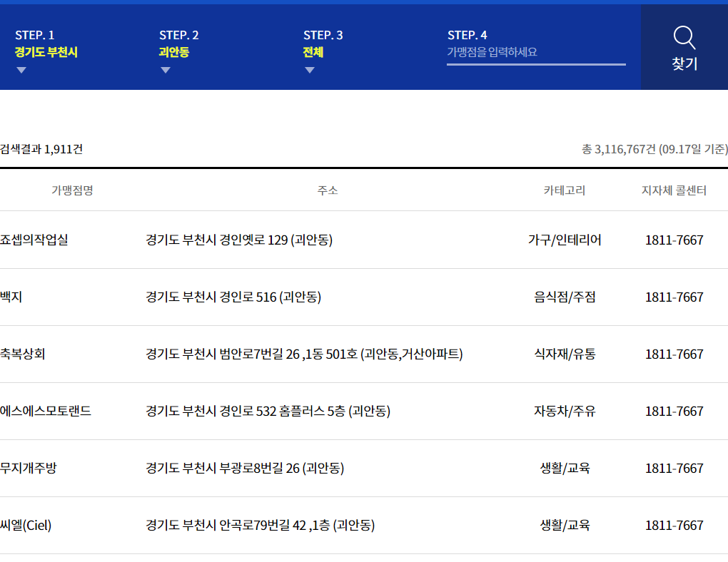This screenshot has width=728, height=562.
Task: Click phone 1811-7667 in 무지개주방 row
Action: 674,469
